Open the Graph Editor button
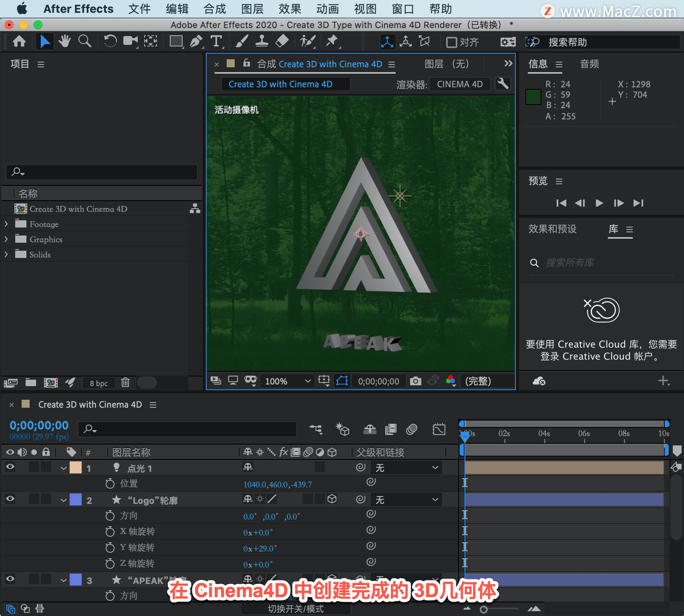684x616 pixels. (439, 429)
